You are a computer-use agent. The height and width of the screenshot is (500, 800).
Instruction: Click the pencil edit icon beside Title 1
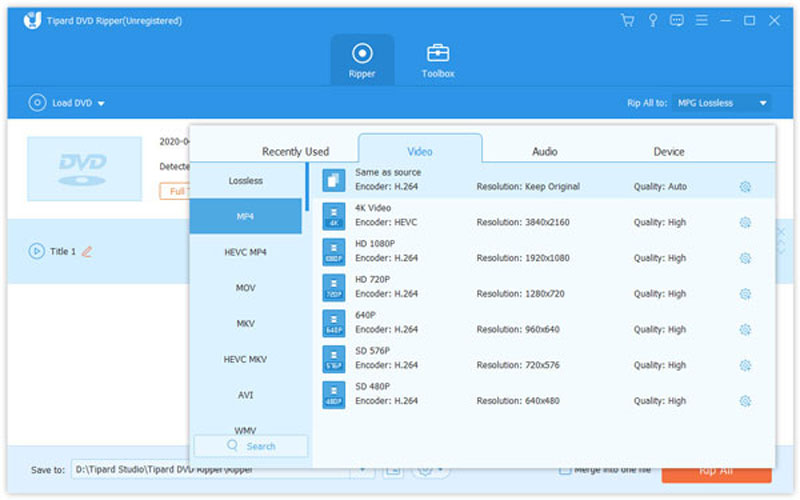click(x=87, y=252)
